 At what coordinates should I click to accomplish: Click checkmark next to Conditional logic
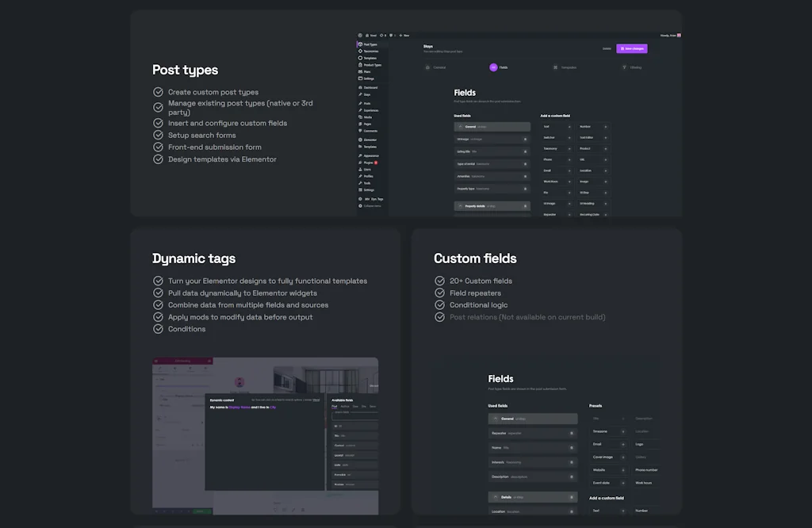point(440,305)
